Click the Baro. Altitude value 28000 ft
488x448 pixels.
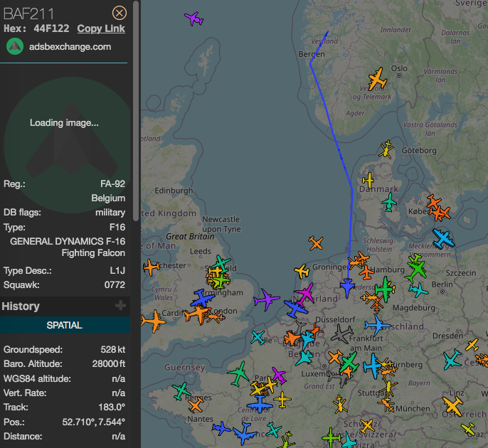(x=109, y=363)
